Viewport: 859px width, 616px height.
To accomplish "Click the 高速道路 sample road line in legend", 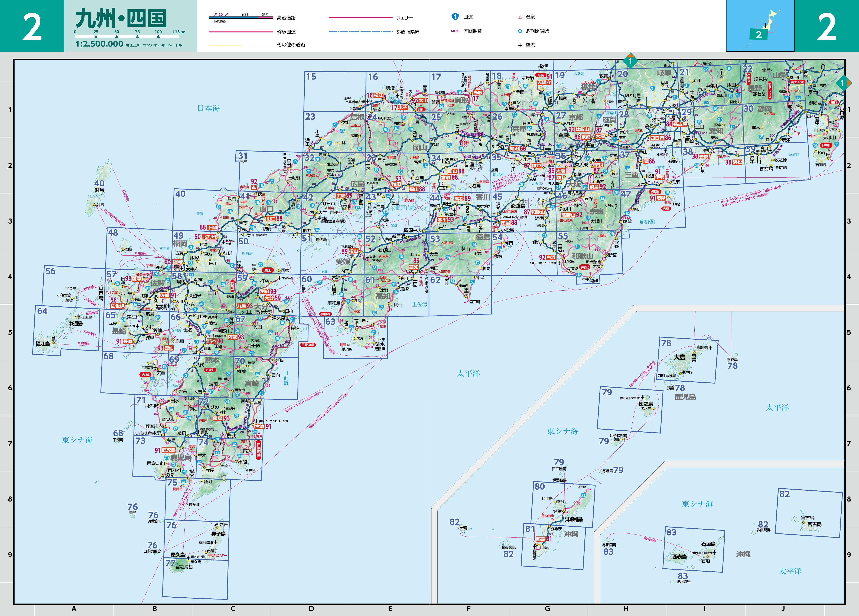I will tap(241, 17).
